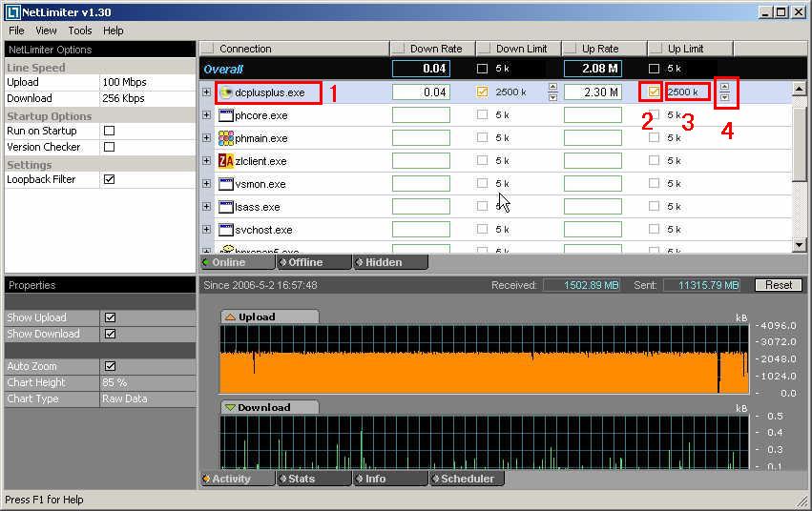Expand the svchost.exe connection row

[207, 229]
